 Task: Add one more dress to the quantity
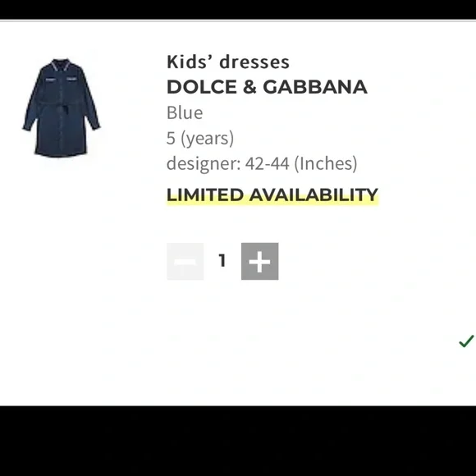(x=259, y=261)
